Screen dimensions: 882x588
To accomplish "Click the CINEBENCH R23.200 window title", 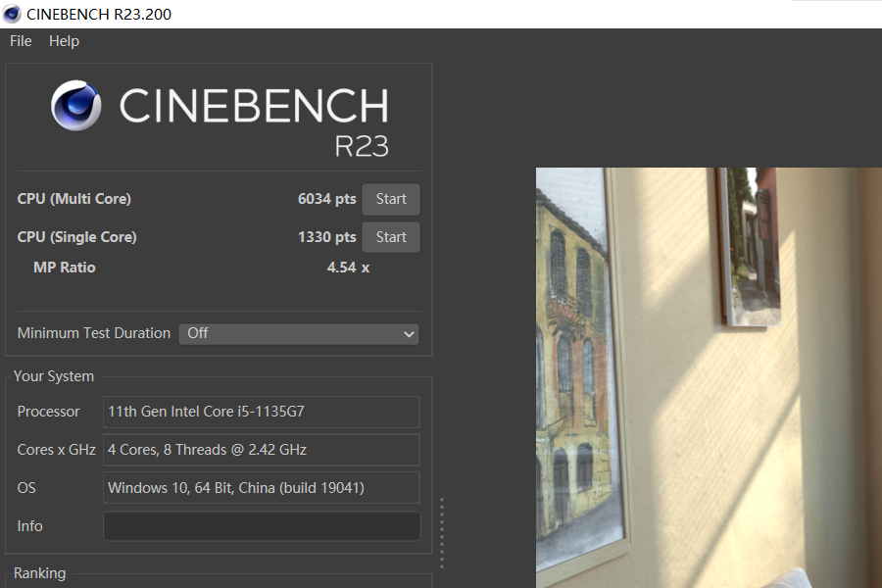I will (x=99, y=14).
